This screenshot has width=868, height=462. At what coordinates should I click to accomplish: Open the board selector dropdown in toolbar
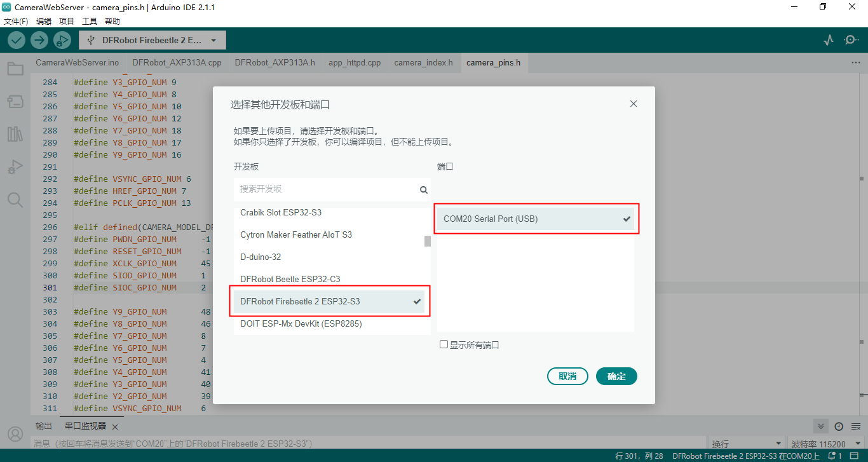(152, 40)
